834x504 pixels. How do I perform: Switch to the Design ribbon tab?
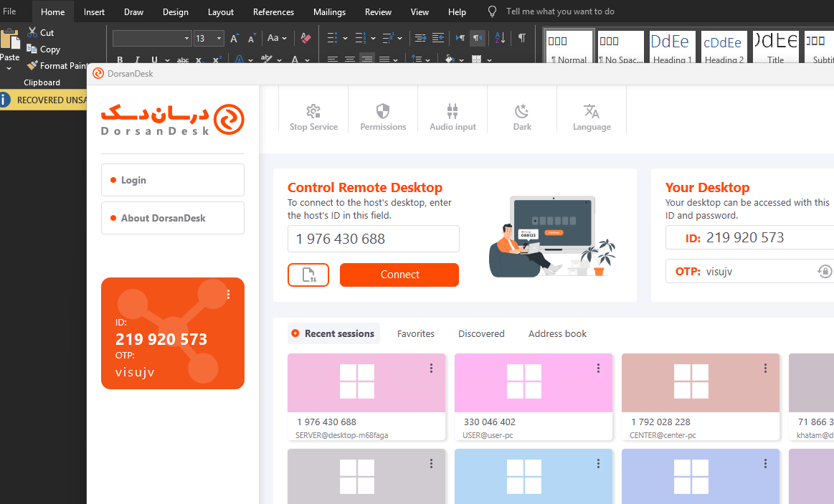[x=176, y=11]
